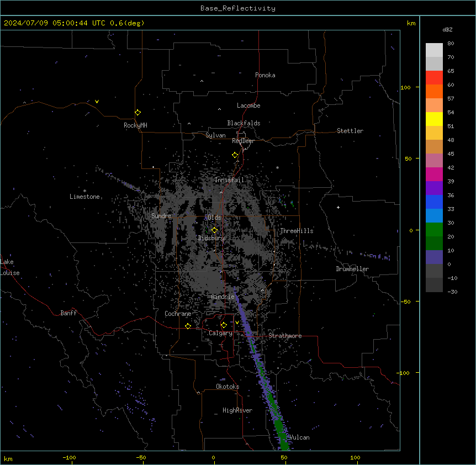Click the Base_Reflectivity title text

point(237,8)
